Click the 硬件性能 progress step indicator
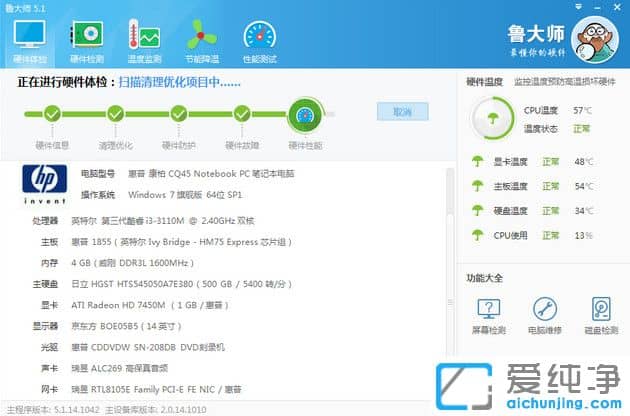The width and height of the screenshot is (630, 416). click(303, 116)
